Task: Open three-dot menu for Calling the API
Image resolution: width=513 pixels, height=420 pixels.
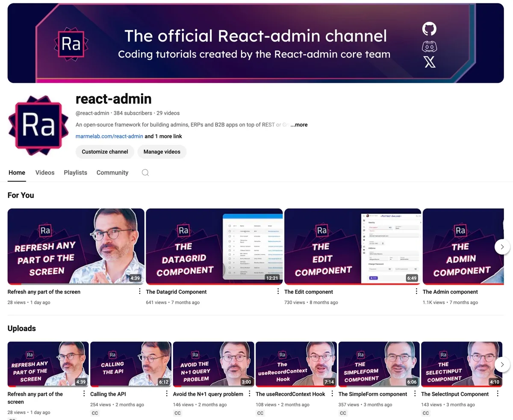Action: (x=167, y=394)
